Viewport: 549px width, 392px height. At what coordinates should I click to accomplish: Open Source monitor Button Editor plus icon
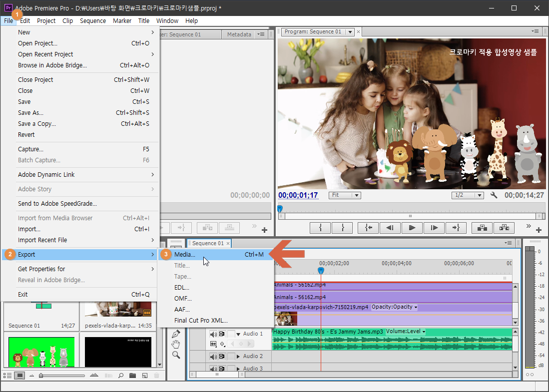pyautogui.click(x=265, y=230)
